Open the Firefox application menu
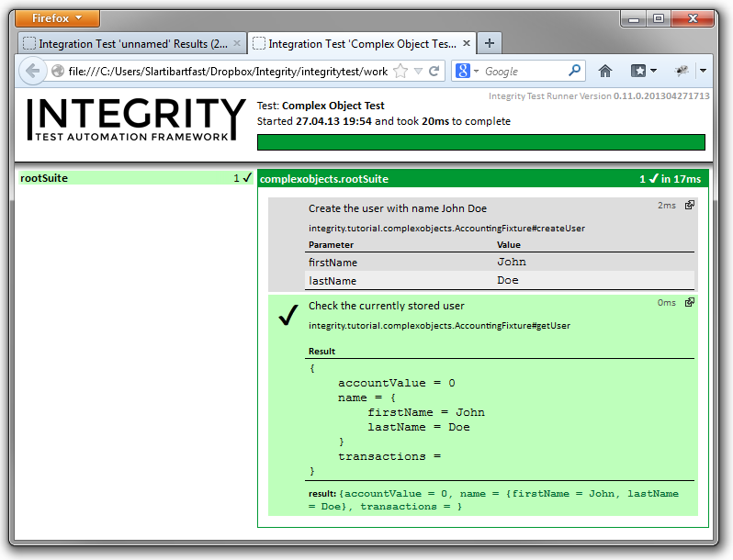This screenshot has width=733, height=560. (58, 18)
